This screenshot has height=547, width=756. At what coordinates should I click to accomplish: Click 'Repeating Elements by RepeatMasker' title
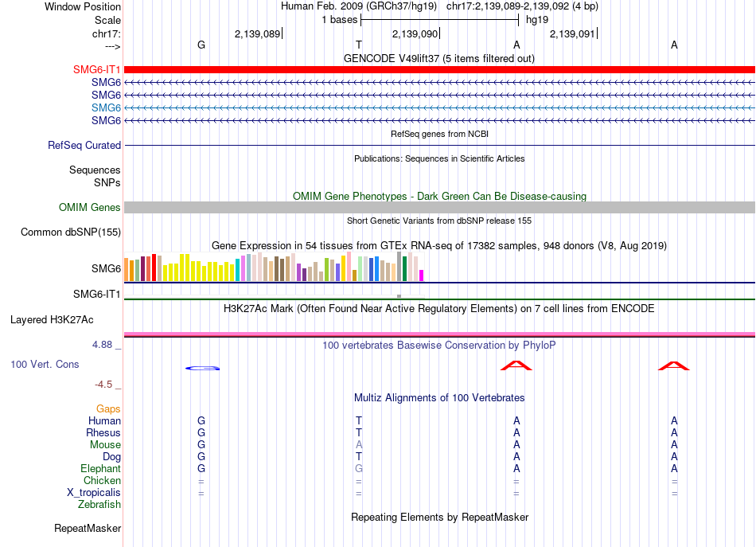439,517
